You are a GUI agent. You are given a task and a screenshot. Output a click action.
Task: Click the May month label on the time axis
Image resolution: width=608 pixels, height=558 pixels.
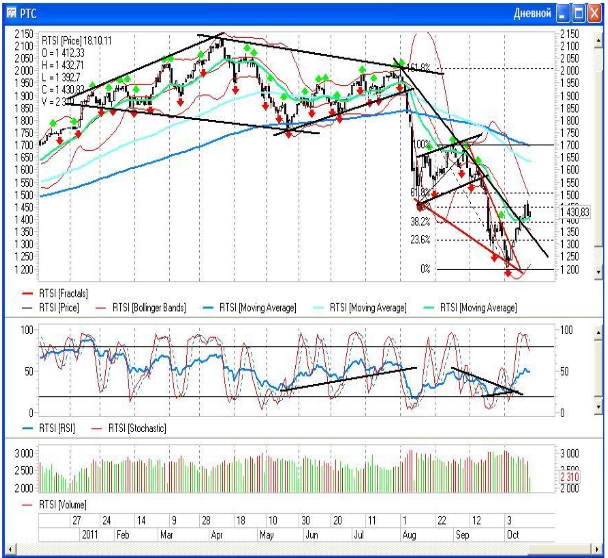266,535
